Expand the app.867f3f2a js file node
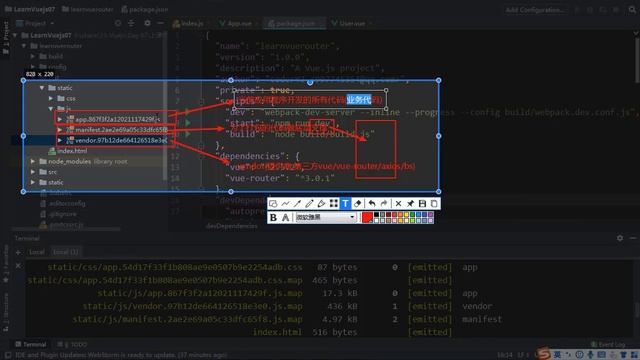640x360 pixels. [x=60, y=119]
